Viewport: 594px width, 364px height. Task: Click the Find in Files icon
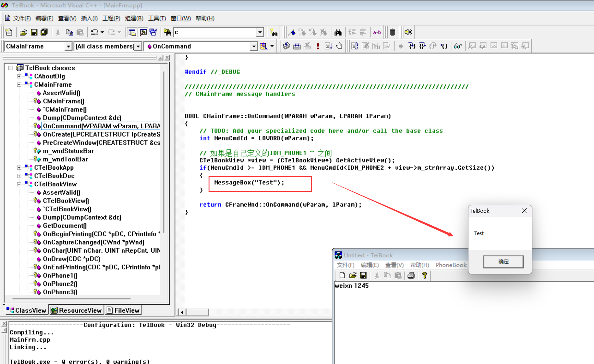tap(167, 32)
